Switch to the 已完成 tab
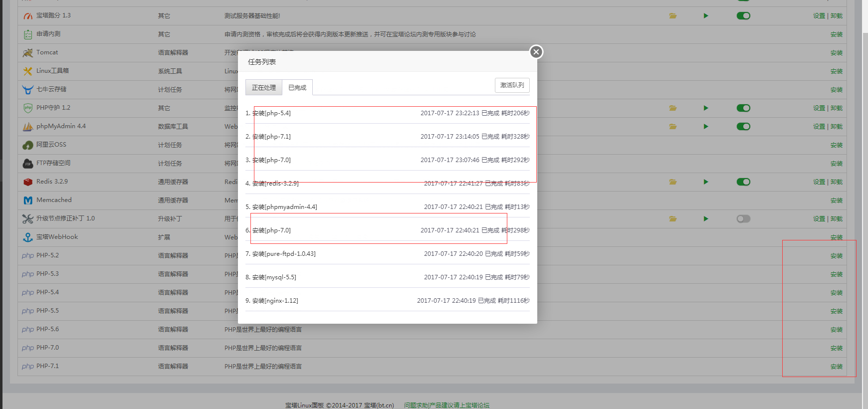 pos(297,87)
